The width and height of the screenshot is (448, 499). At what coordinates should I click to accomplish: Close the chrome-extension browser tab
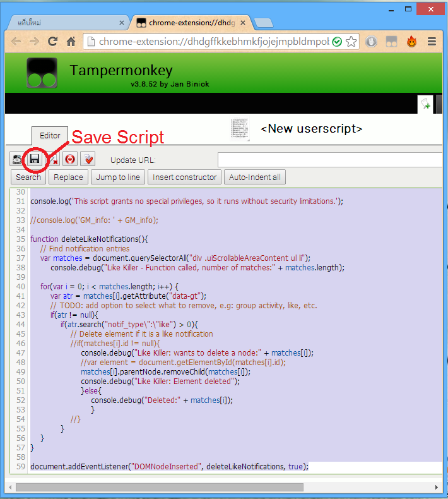(242, 23)
